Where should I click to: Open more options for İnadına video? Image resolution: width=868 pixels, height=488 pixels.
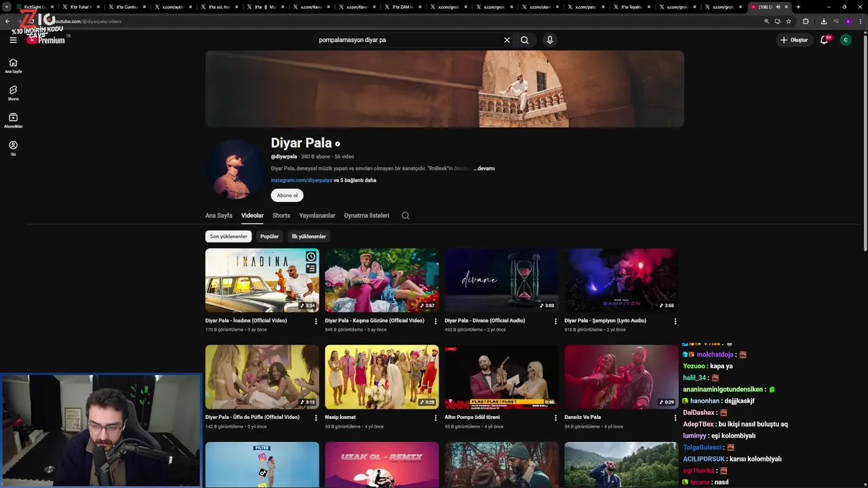click(316, 321)
